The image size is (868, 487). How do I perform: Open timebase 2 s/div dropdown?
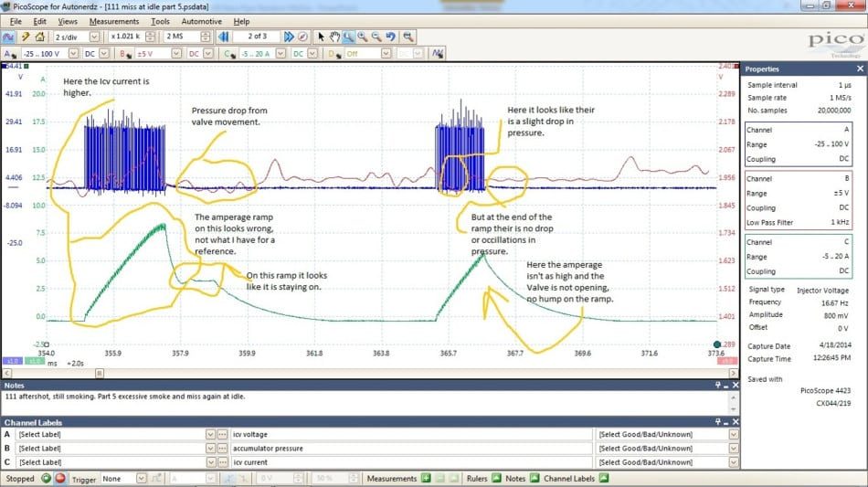(94, 37)
